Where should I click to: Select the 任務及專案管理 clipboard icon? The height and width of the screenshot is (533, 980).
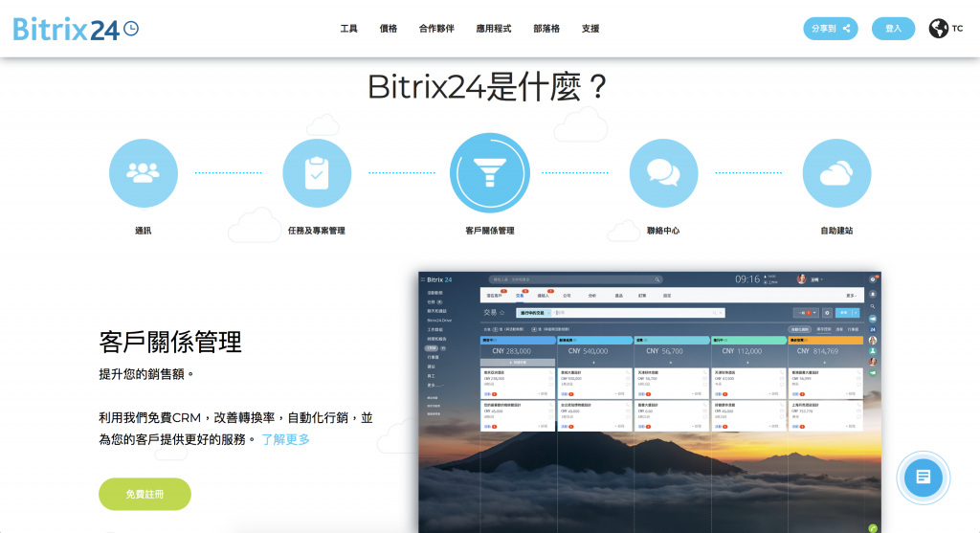point(317,173)
